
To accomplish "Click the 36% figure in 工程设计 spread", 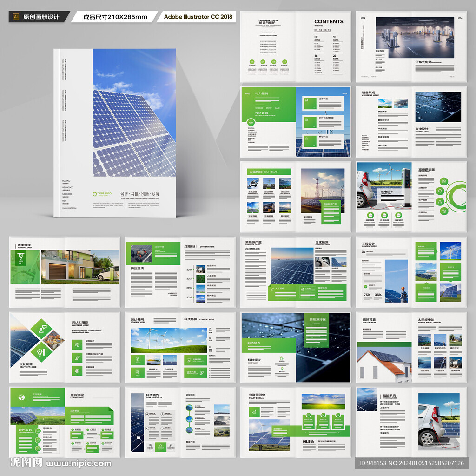I will click(378, 295).
